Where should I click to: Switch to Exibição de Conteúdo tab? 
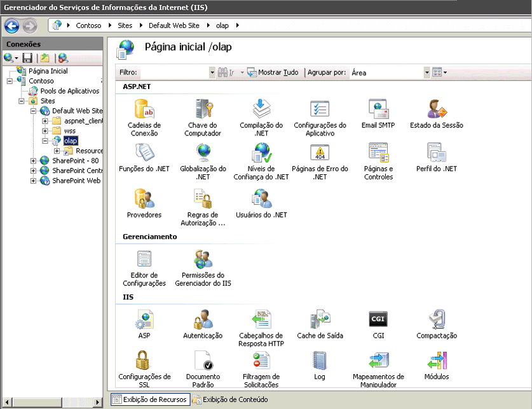(x=231, y=399)
